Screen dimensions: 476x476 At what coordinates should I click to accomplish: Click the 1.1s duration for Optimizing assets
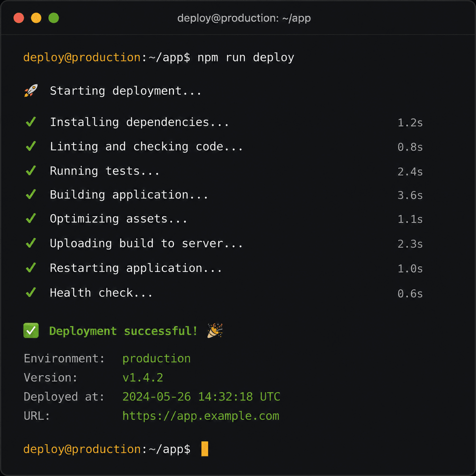pos(410,219)
